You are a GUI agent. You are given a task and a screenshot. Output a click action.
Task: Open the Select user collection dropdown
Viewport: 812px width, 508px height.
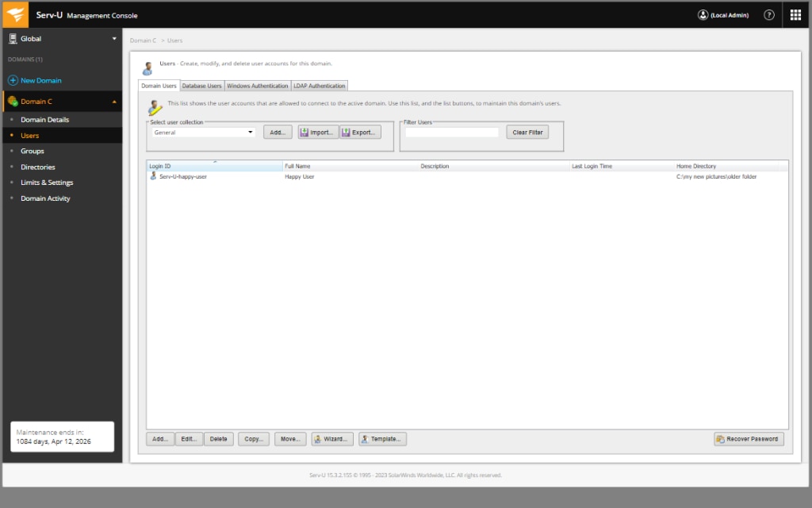coord(251,132)
